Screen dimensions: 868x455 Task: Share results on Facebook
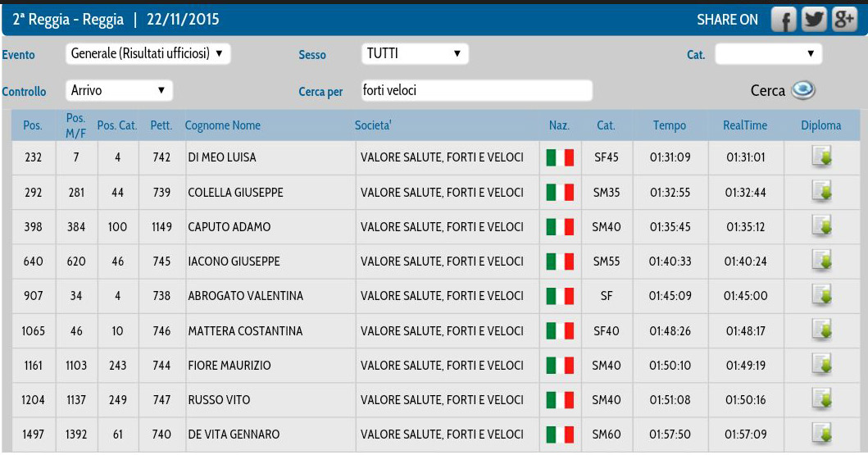click(x=784, y=20)
